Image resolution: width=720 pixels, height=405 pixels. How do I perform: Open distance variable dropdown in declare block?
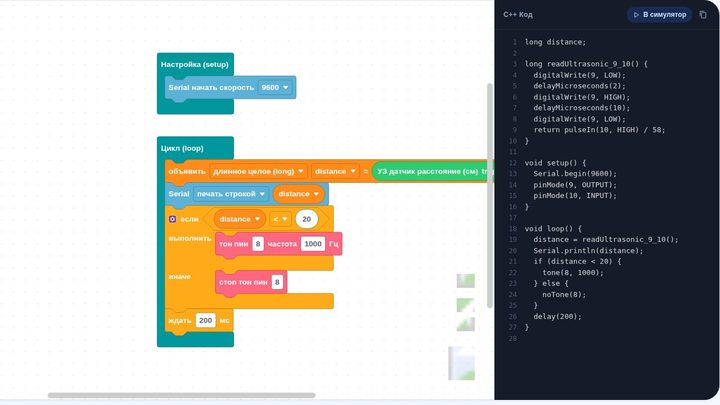click(335, 171)
